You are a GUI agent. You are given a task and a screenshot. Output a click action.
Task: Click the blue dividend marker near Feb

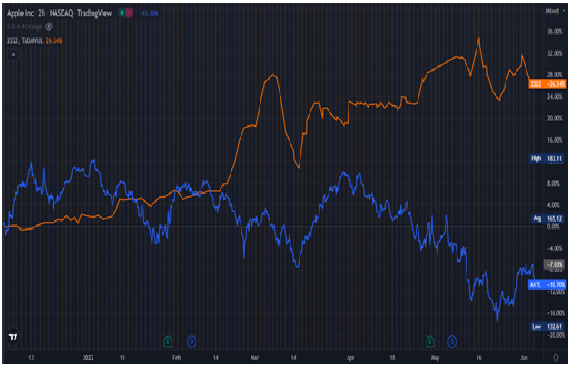coord(192,342)
